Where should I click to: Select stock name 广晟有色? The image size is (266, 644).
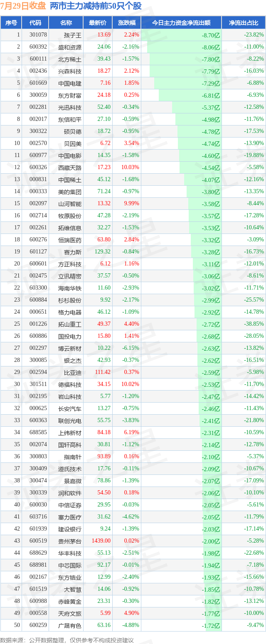click(x=70, y=625)
